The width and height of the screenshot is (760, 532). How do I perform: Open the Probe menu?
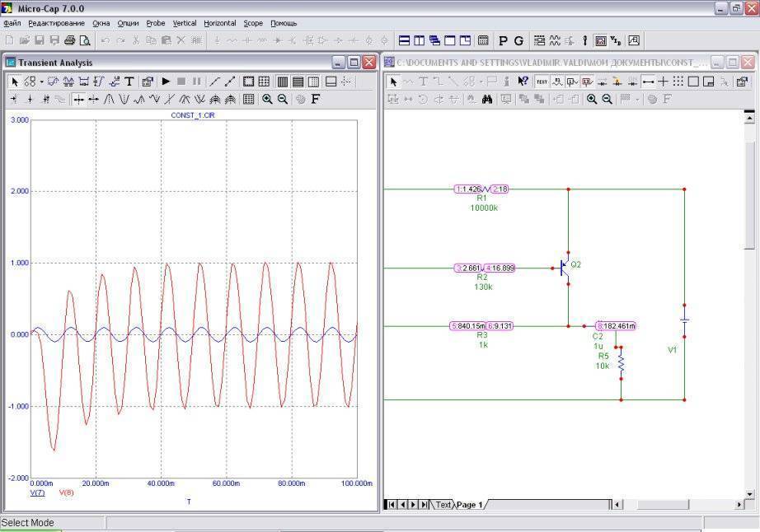(x=155, y=23)
